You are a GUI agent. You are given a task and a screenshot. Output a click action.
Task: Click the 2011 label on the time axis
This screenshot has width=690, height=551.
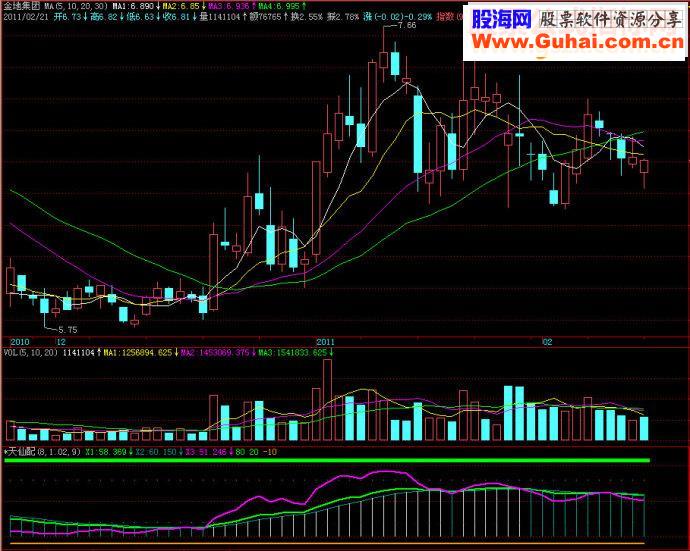(x=325, y=342)
